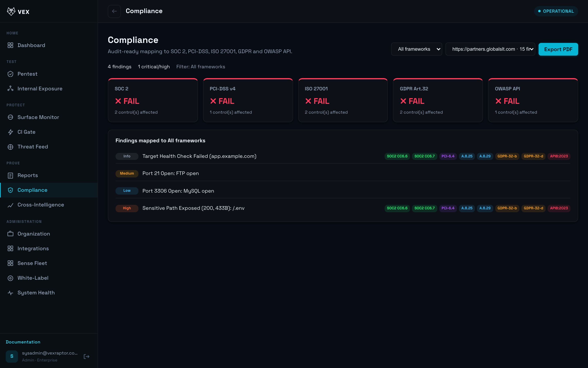Click the sysadmin@vexraptor.co... account email
Viewport: 588px width, 368px height.
pos(50,353)
